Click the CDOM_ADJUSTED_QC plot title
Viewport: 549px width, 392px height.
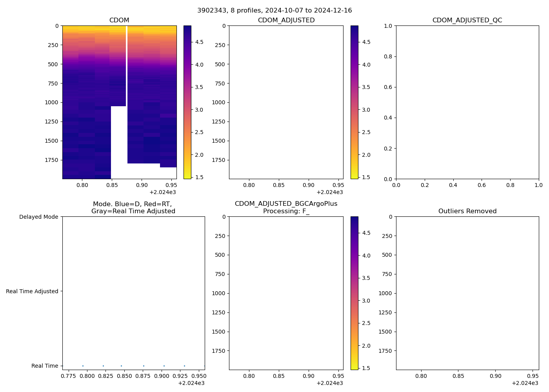(467, 20)
